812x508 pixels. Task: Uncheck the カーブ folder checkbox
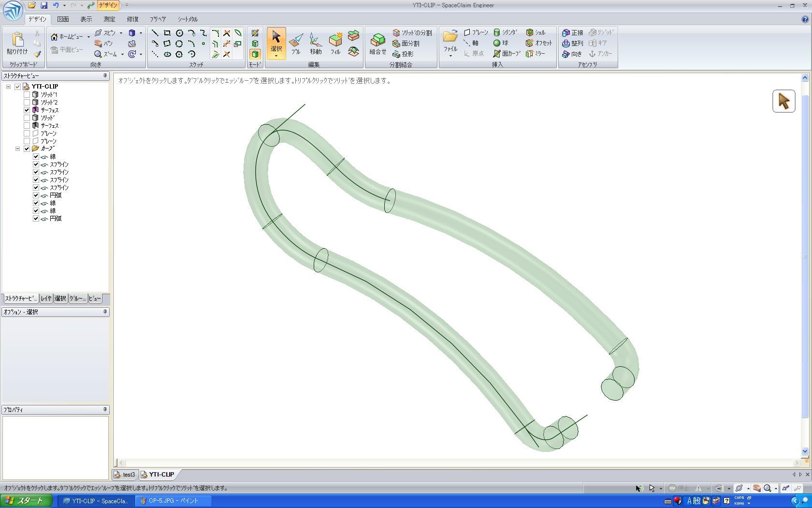pos(27,149)
